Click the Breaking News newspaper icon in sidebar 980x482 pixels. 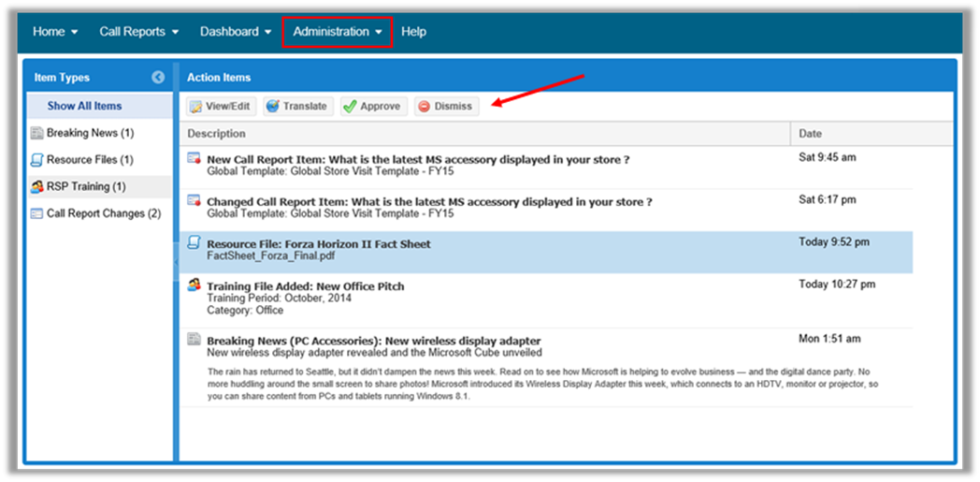(36, 133)
